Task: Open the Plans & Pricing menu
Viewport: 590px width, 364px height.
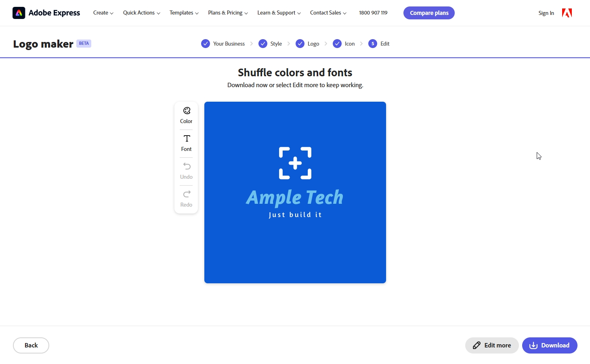Action: pyautogui.click(x=228, y=13)
